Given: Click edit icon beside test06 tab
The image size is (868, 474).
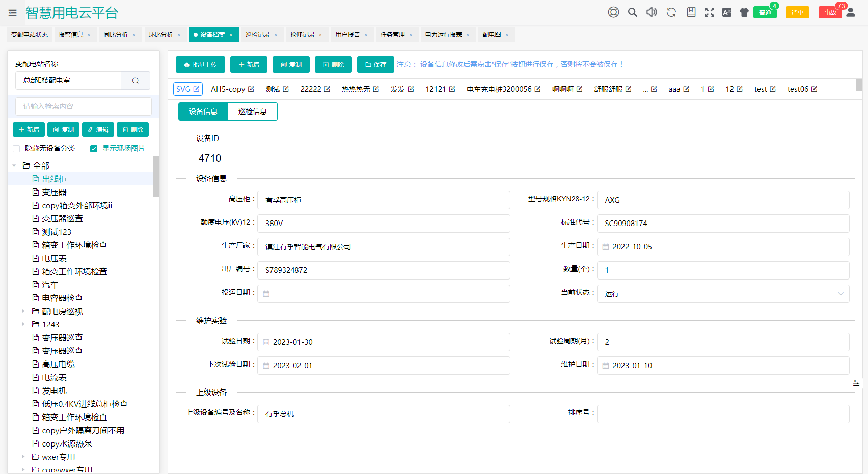Looking at the screenshot, I should point(815,89).
